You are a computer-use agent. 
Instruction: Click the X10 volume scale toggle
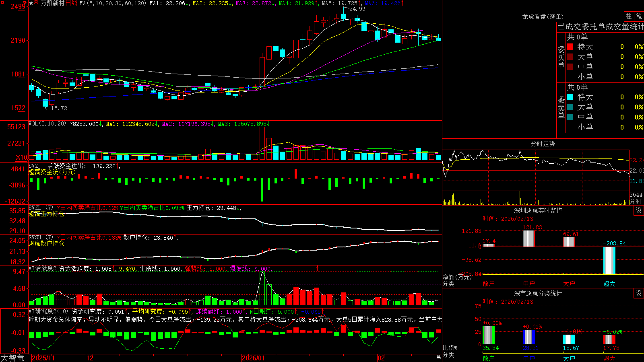[21, 157]
